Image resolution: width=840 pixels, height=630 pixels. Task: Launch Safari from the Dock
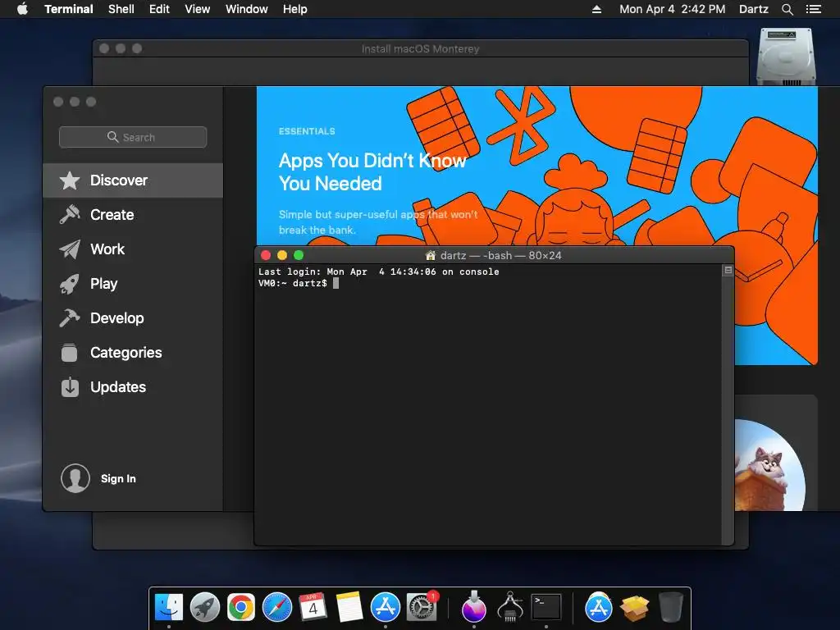click(277, 607)
